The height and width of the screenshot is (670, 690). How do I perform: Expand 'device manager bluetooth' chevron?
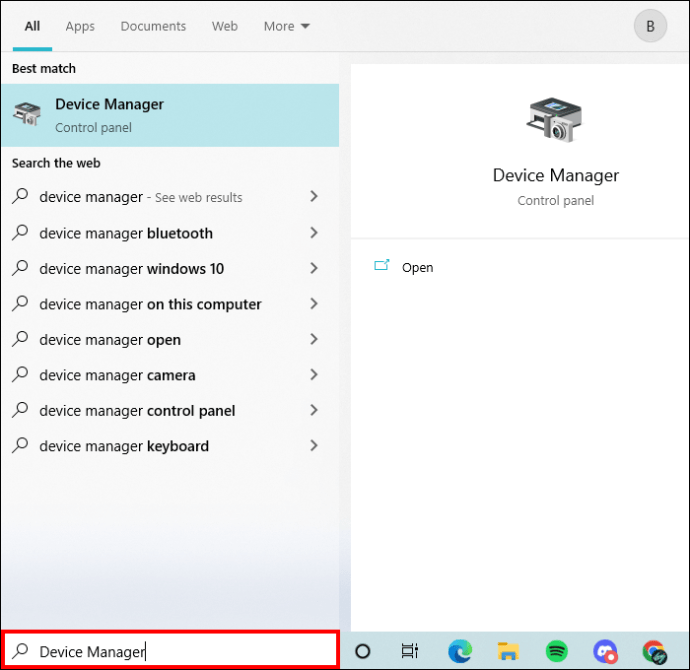pos(314,232)
